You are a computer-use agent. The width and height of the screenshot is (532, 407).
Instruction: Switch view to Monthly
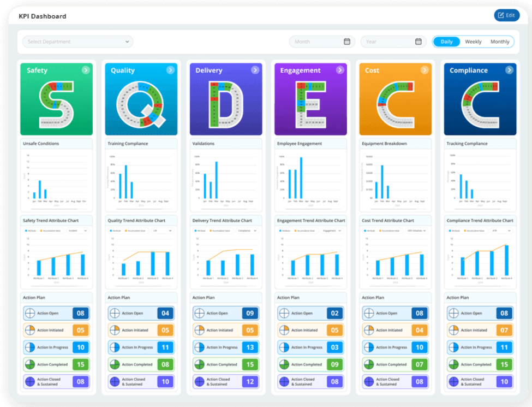500,42
